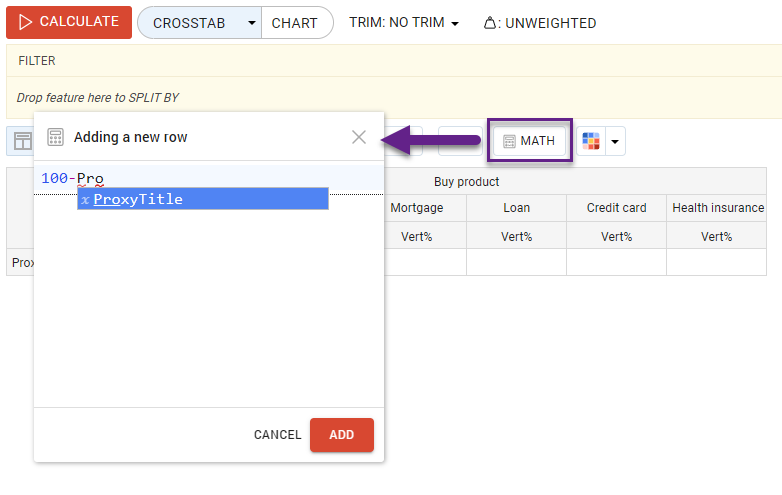
Task: Click the calculator icon in dialog header
Action: 56,137
